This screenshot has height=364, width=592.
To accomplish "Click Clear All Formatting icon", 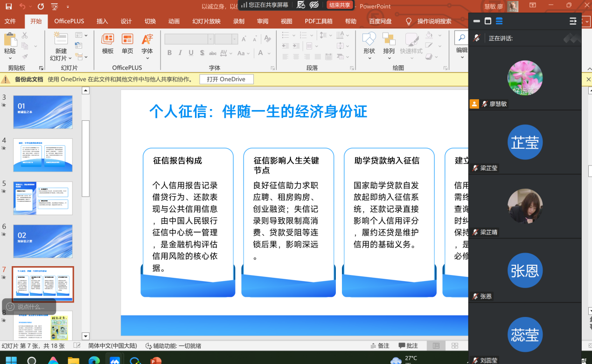I will [x=268, y=39].
